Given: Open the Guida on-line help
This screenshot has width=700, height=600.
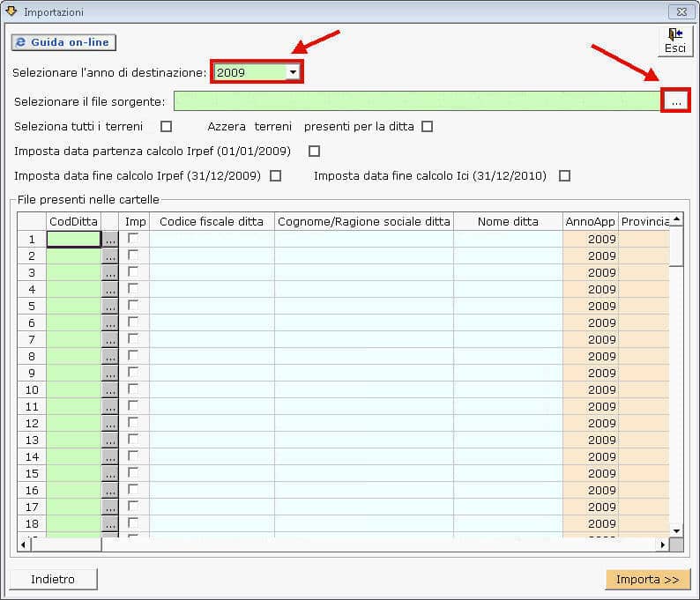Looking at the screenshot, I should coord(63,42).
